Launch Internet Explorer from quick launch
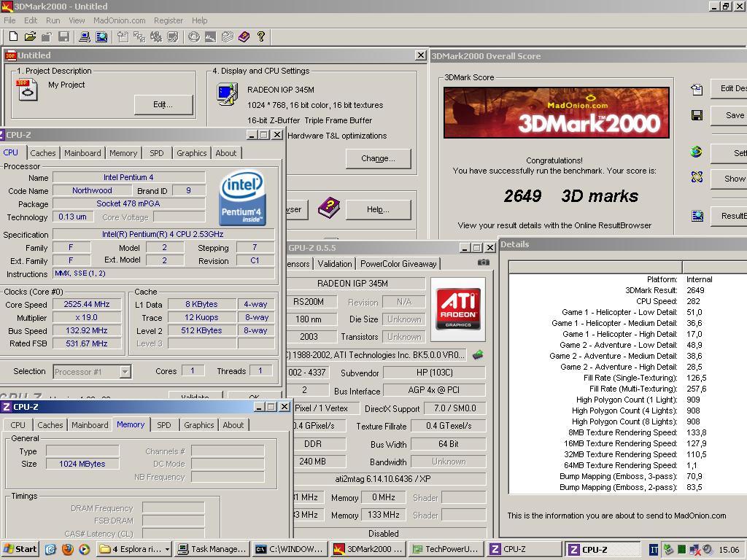 coord(50,549)
